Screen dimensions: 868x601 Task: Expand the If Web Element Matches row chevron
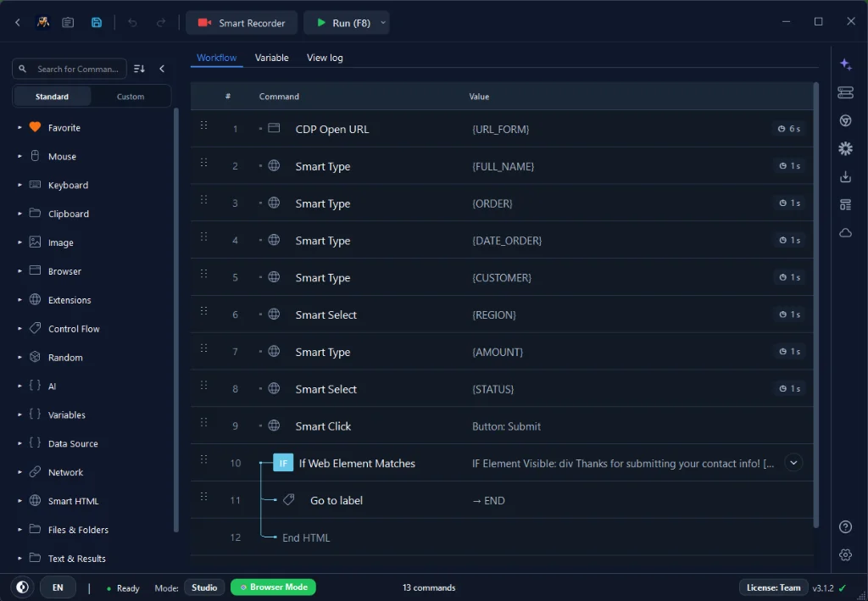[793, 463]
